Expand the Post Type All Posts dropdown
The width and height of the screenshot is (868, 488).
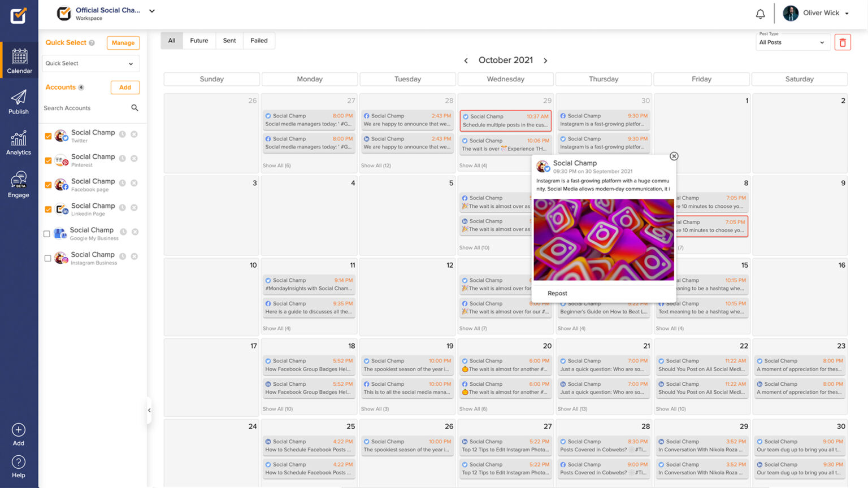791,42
